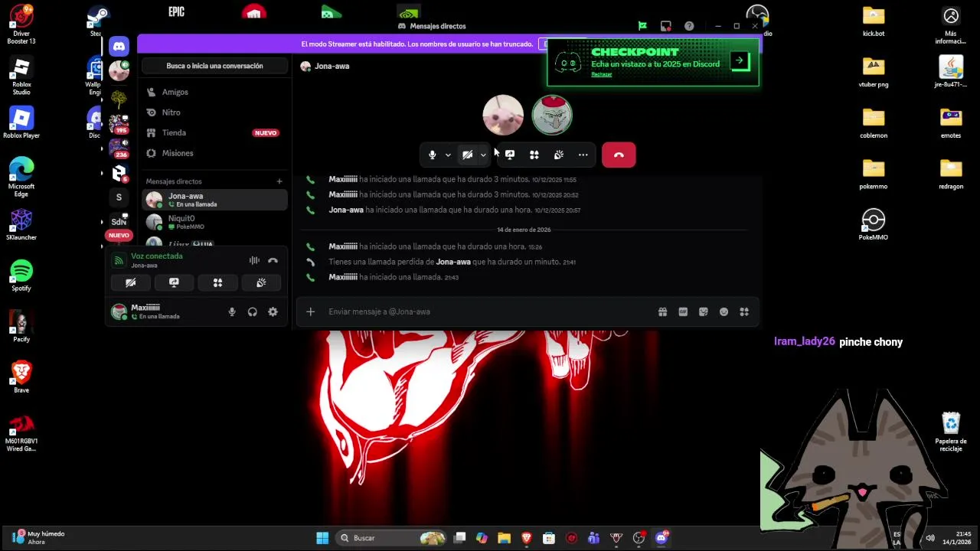Click Jona-awa pink avatar in call
Screen dimensions: 980x551
coord(503,115)
